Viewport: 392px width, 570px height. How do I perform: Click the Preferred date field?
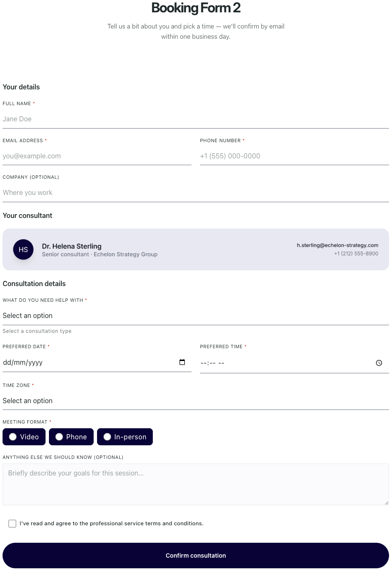97,362
